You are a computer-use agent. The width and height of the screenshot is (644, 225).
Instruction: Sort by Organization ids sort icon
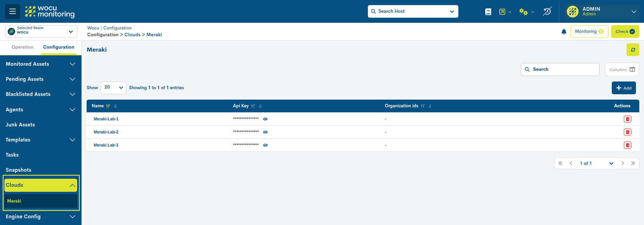(x=423, y=106)
